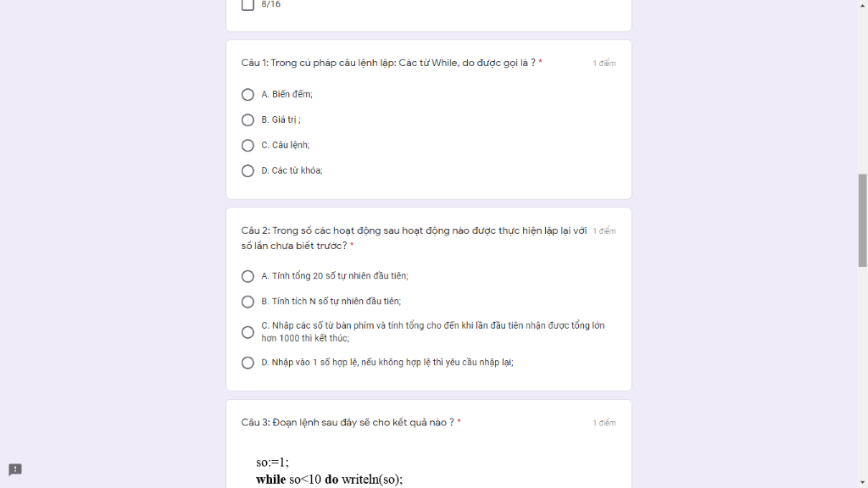Click the scrollbar up arrow
The width and height of the screenshot is (868, 488).
click(x=862, y=5)
